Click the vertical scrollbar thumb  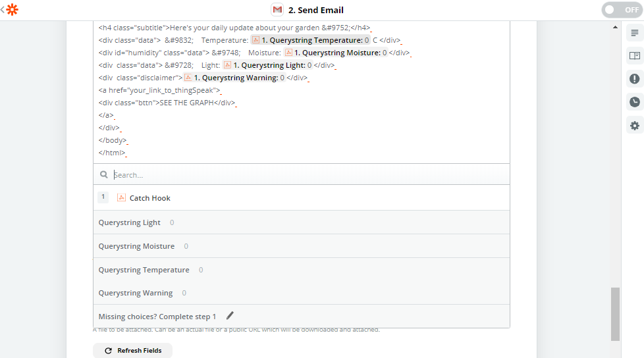615,314
